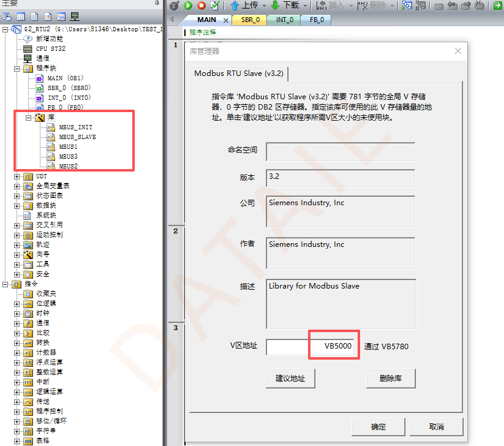This screenshot has width=504, height=446.
Task: Open the 系统块 system block icon
Action: (x=28, y=216)
